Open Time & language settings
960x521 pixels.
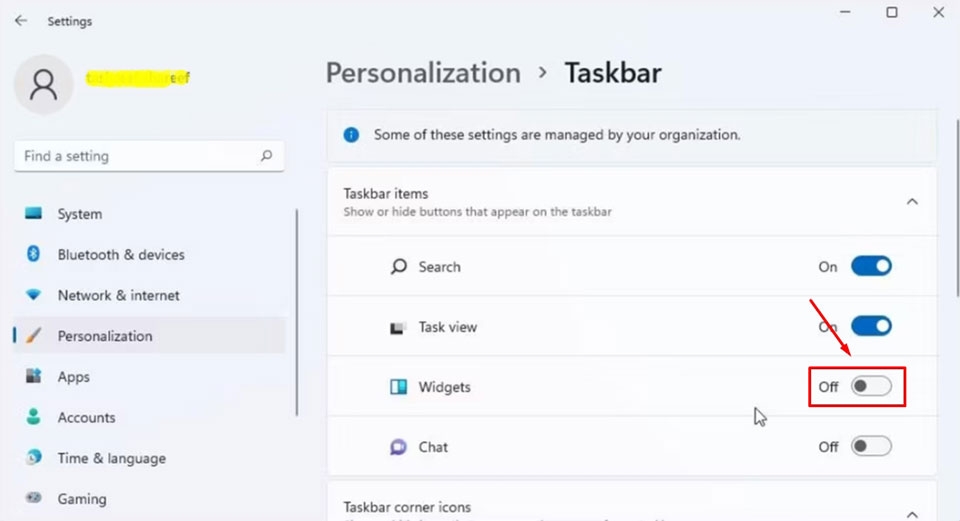pos(149,458)
